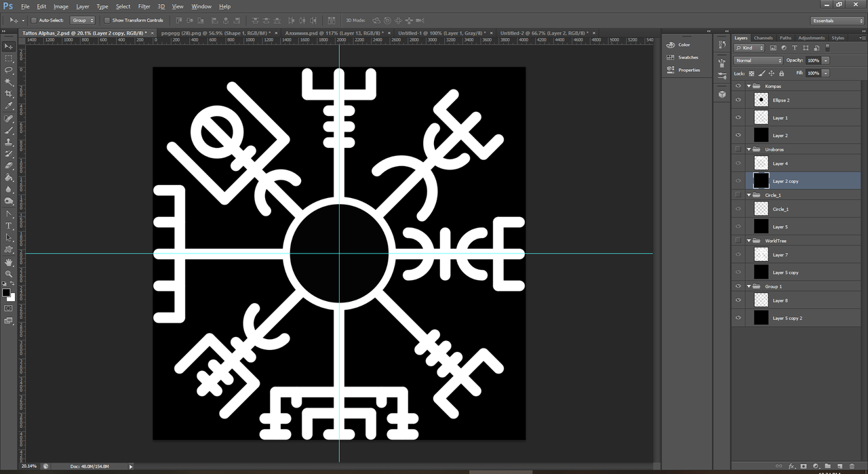
Task: Open the History panel icon
Action: point(722,45)
